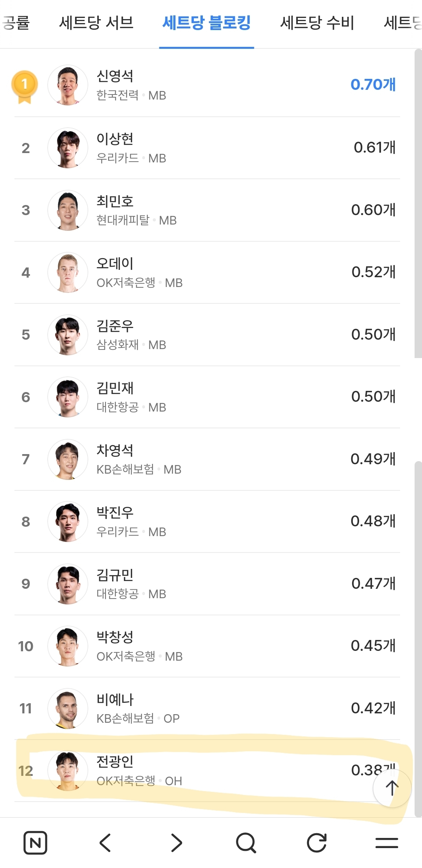
Task: Select the 세트당 블로킹 tab
Action: point(206,23)
